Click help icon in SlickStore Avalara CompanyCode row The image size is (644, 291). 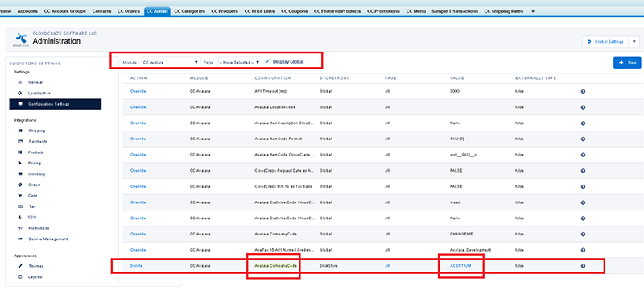tap(583, 266)
